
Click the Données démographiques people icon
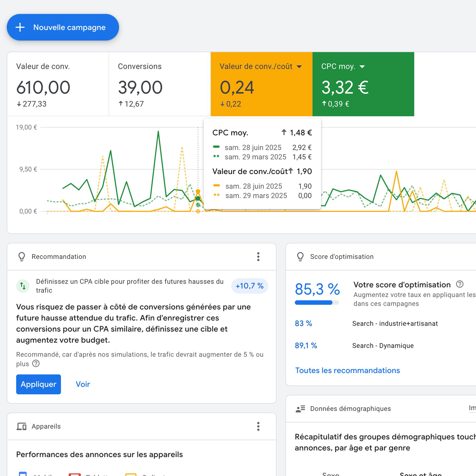tap(300, 409)
